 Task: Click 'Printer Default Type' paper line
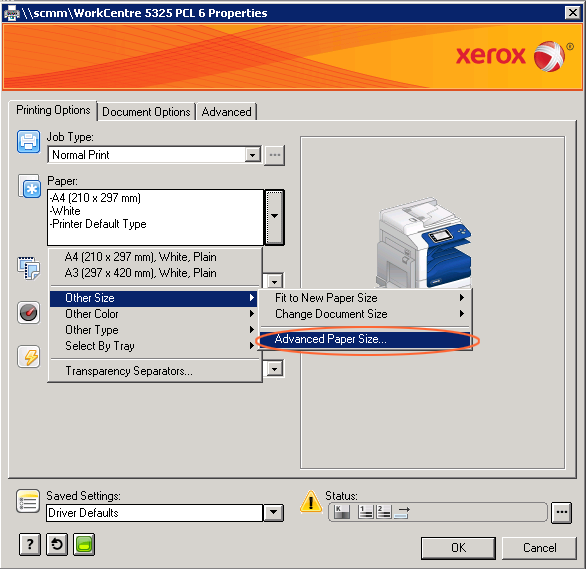pos(98,224)
